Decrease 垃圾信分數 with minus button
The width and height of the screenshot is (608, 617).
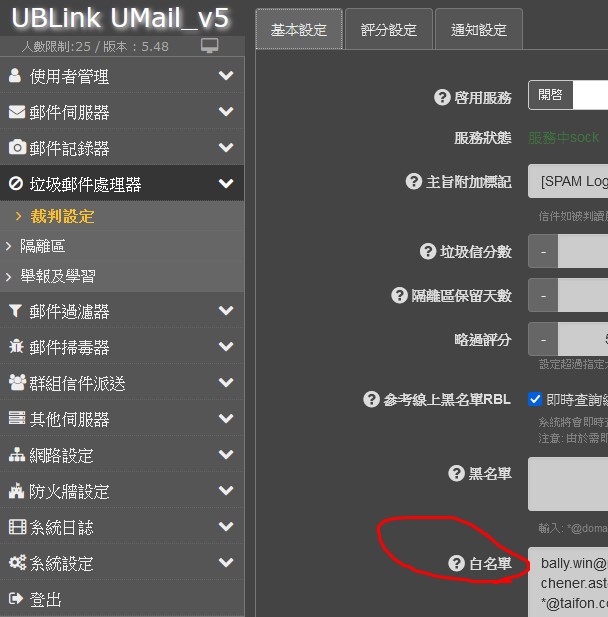pos(543,251)
